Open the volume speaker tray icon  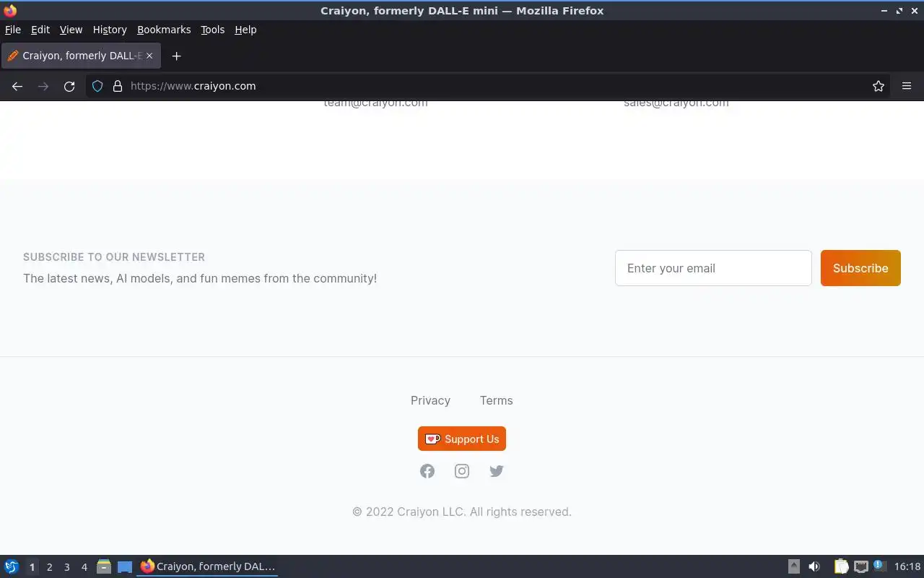[814, 566]
